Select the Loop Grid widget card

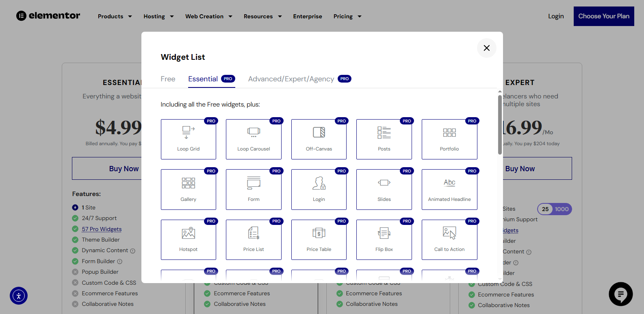[x=189, y=139]
